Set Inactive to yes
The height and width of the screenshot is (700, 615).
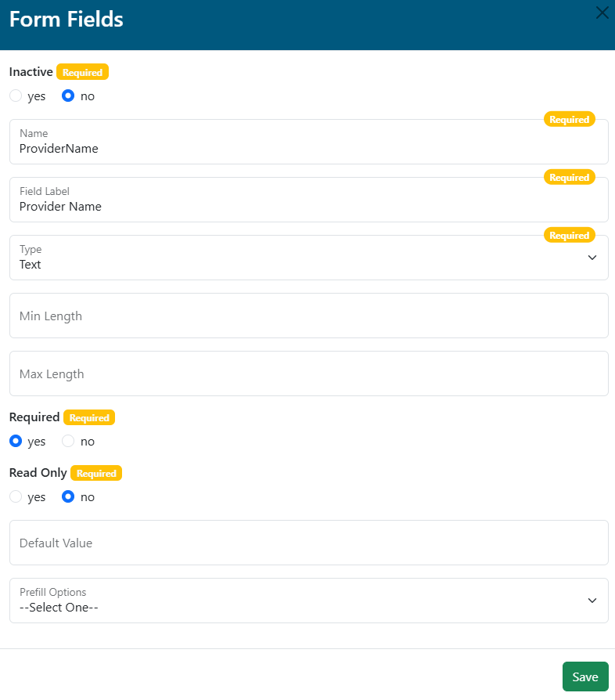[16, 96]
